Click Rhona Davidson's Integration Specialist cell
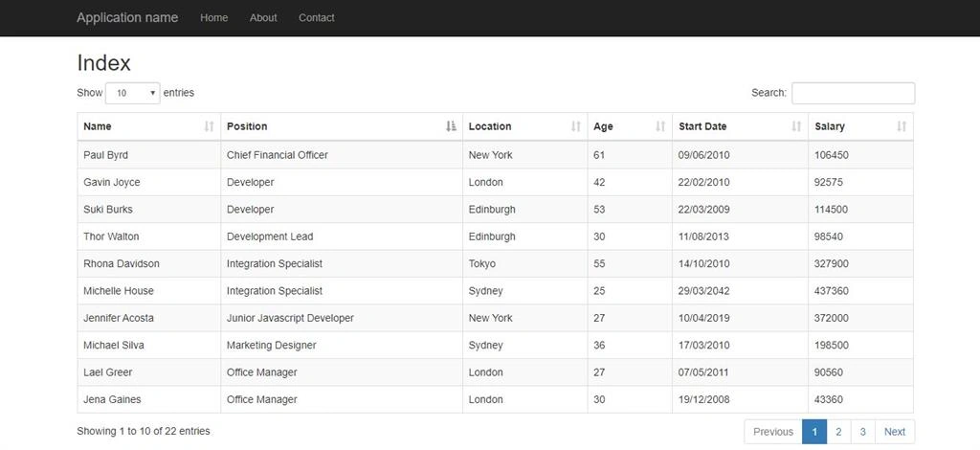 pos(342,263)
